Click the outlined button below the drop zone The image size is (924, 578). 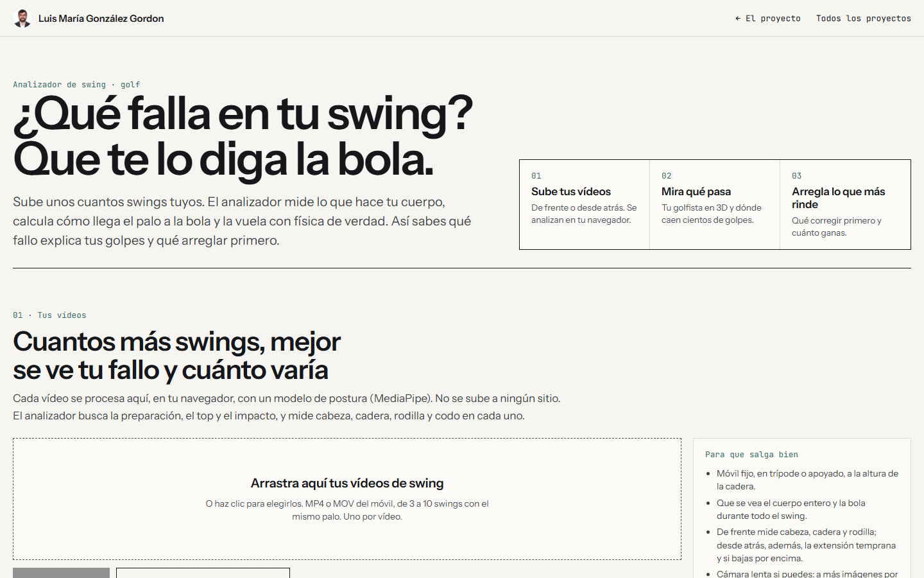tap(203, 573)
